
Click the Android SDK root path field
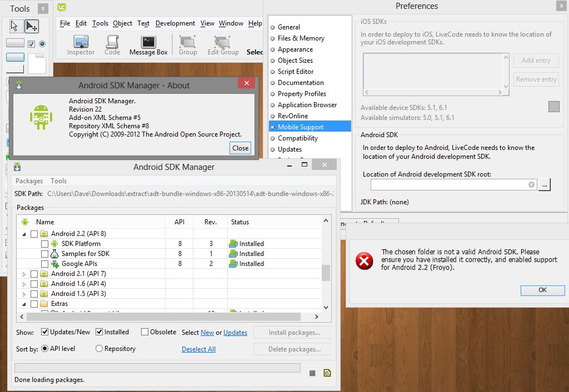[448, 185]
